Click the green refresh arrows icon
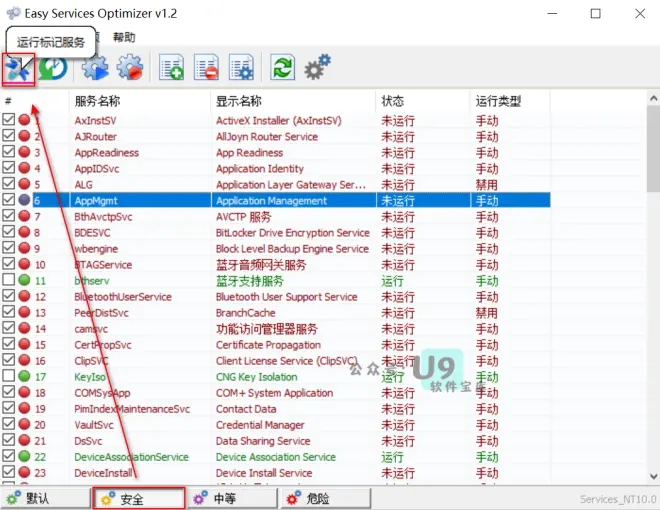The width and height of the screenshot is (660, 510). tap(282, 67)
